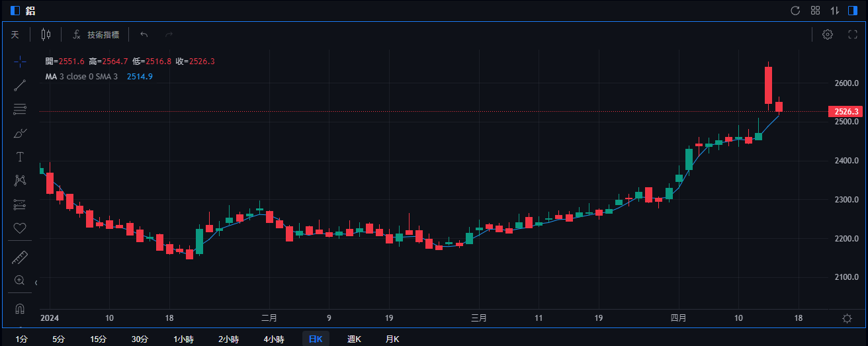Toggle the right side panel icon
The width and height of the screenshot is (868, 346).
[853, 11]
